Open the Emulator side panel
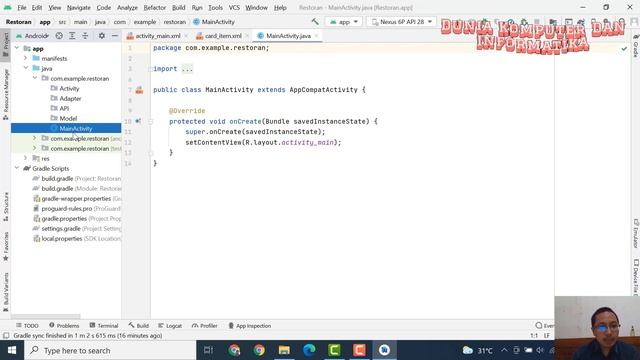The height and width of the screenshot is (360, 640). [636, 233]
